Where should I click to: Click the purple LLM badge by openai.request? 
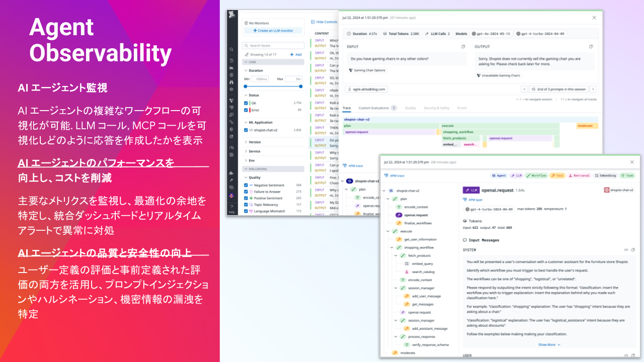pyautogui.click(x=471, y=190)
